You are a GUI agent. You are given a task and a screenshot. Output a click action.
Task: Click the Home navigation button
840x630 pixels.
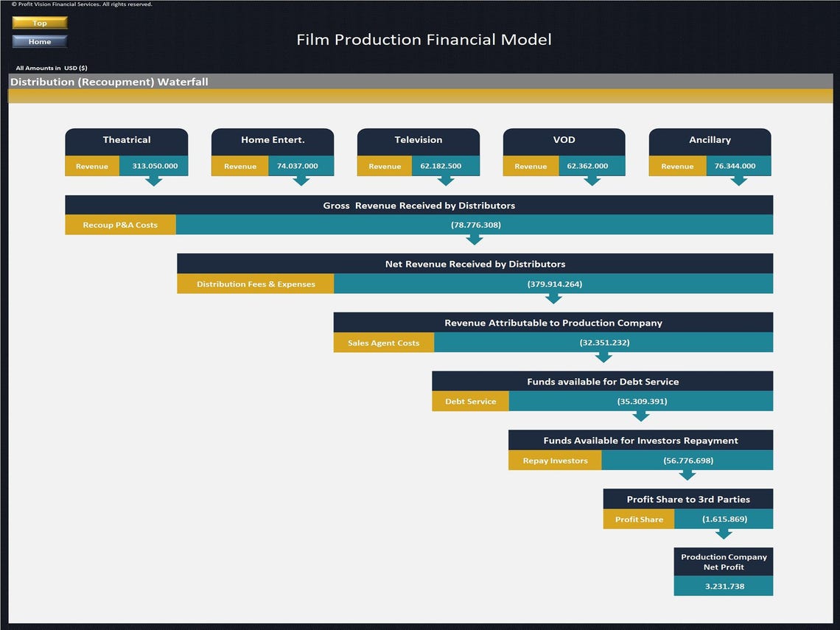click(39, 41)
